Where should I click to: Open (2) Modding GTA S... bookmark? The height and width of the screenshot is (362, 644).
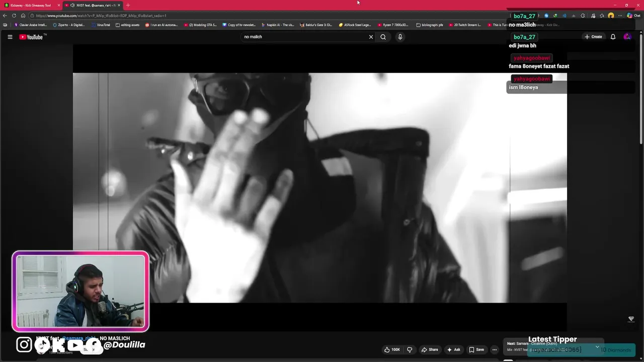(x=200, y=25)
